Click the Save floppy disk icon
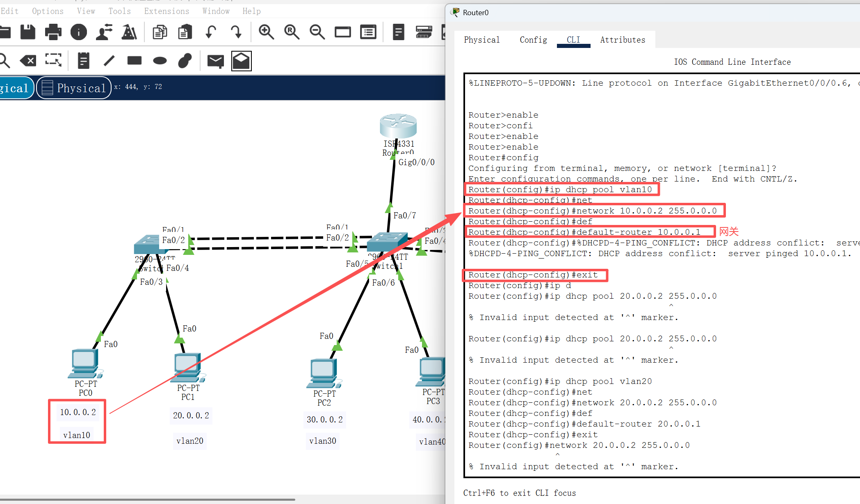860x504 pixels. (28, 32)
